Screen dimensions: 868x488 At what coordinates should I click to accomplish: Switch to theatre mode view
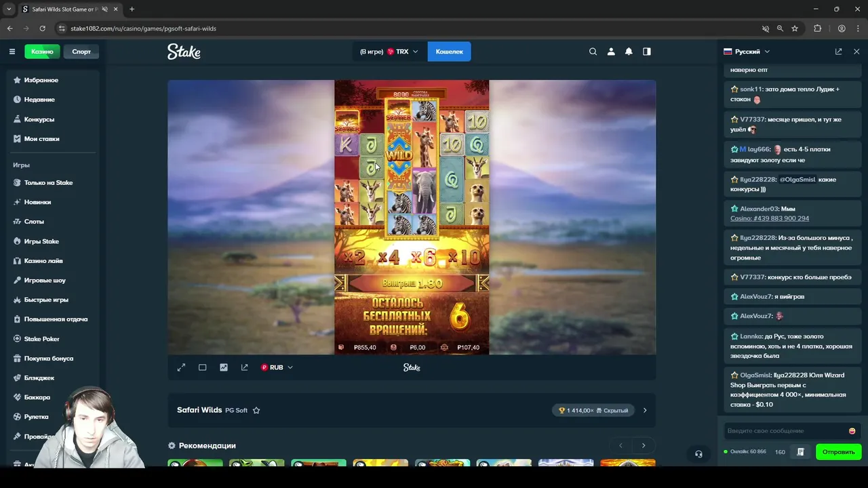(x=202, y=367)
